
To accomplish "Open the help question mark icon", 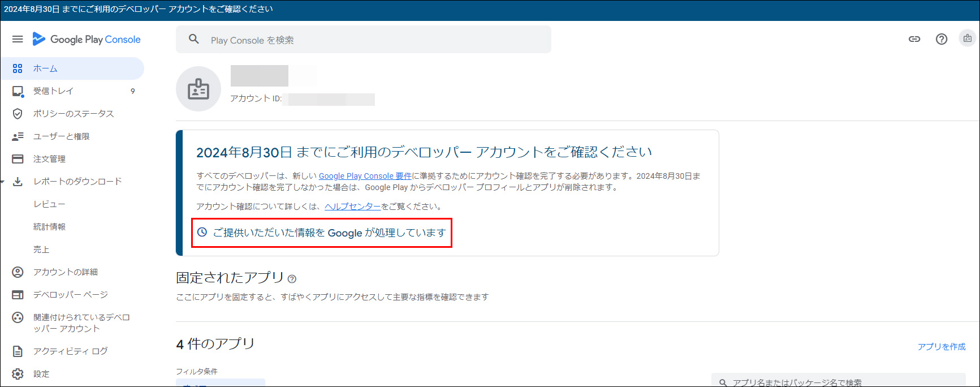I will pos(942,39).
